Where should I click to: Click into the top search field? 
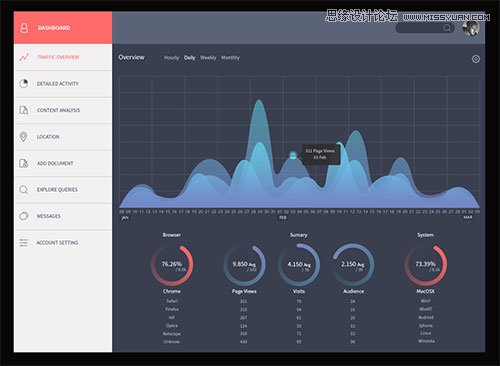425,28
